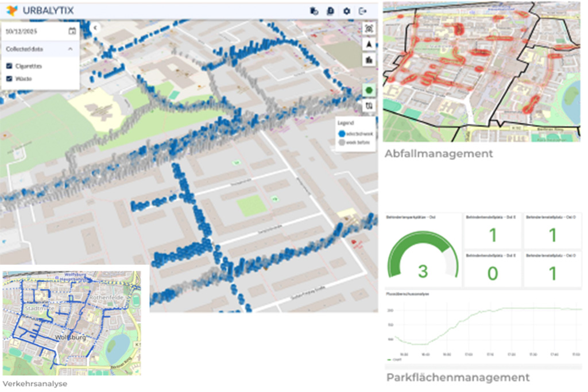Toggle the 3D buildings map button

pyautogui.click(x=369, y=59)
